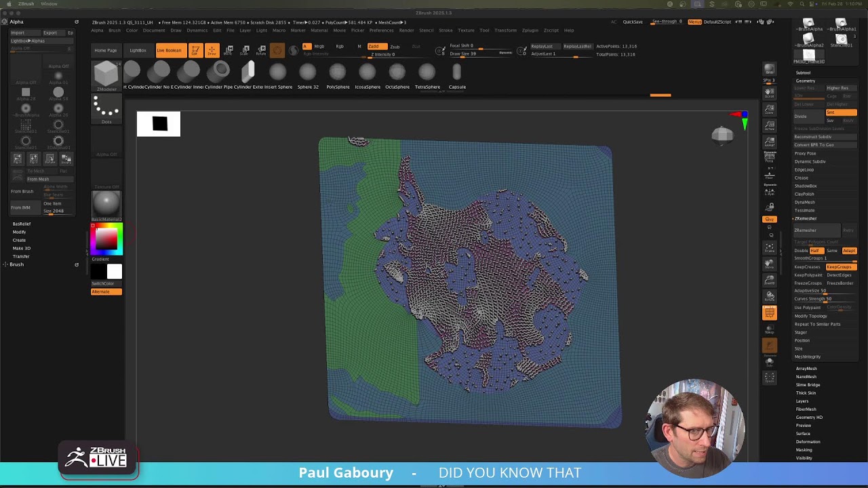The image size is (868, 488).
Task: Select the OctaSphere insert mesh
Action: coord(397,75)
